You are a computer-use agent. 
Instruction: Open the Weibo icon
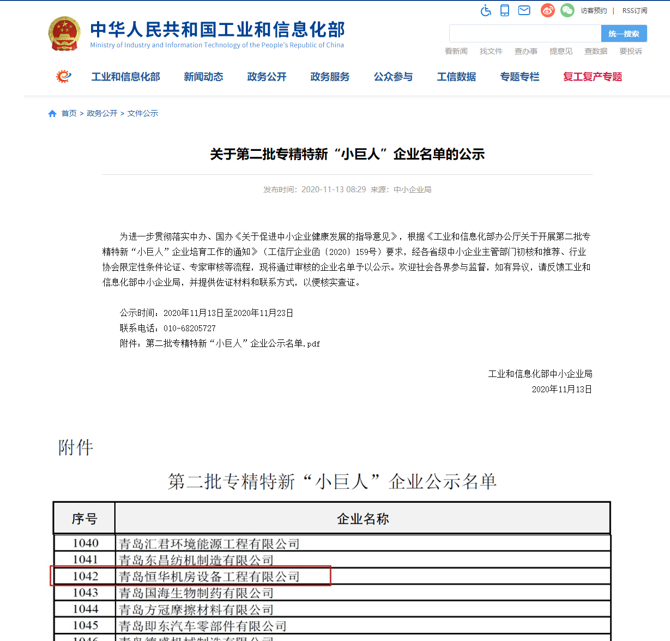[x=547, y=11]
